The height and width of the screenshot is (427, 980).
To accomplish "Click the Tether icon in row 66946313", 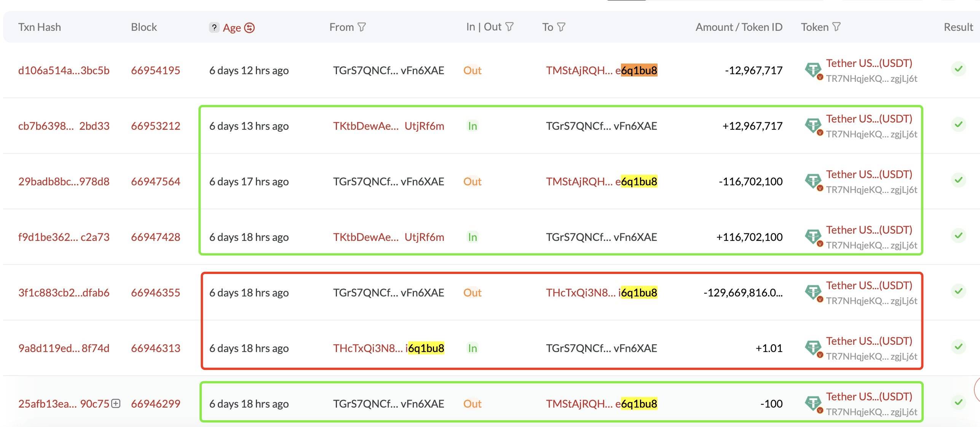I will [x=814, y=349].
